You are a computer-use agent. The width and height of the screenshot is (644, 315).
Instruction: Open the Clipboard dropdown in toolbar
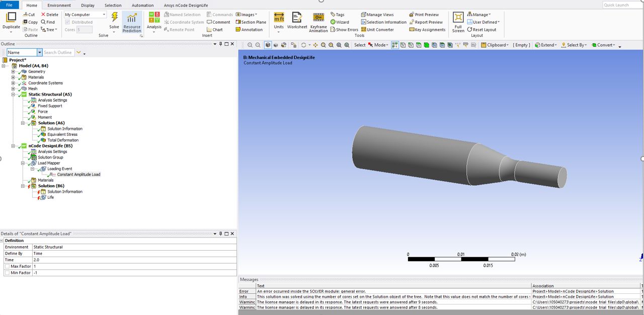tap(495, 45)
